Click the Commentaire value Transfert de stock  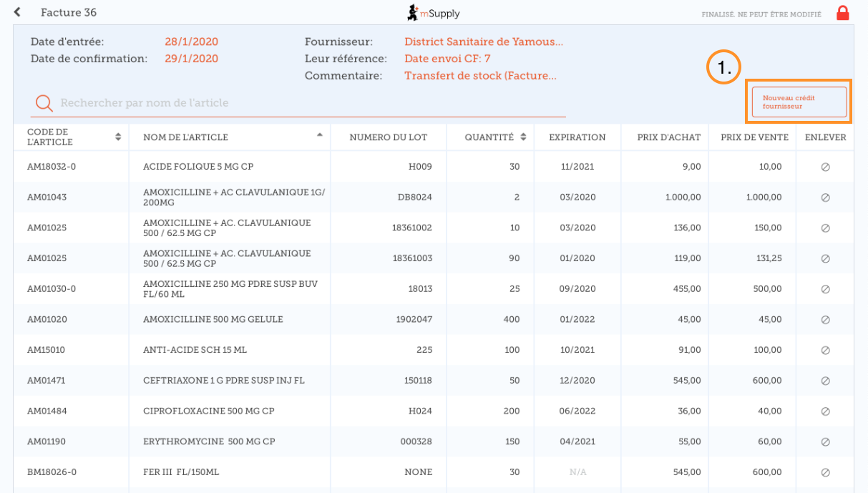coord(480,76)
